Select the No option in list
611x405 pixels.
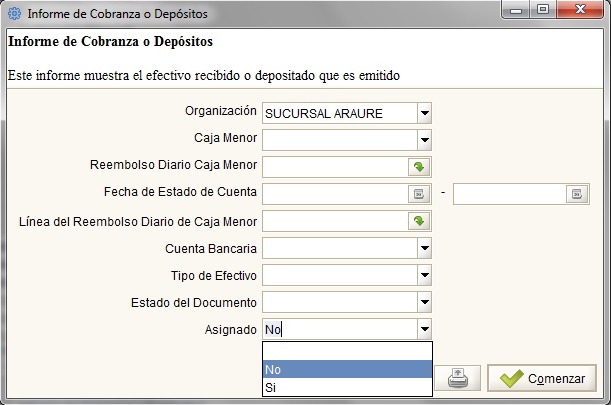348,369
